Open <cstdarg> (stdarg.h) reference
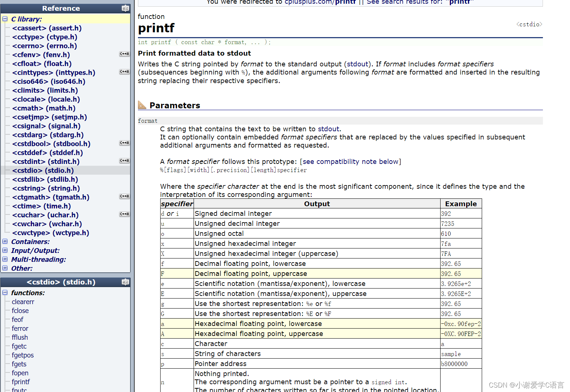 (48, 135)
